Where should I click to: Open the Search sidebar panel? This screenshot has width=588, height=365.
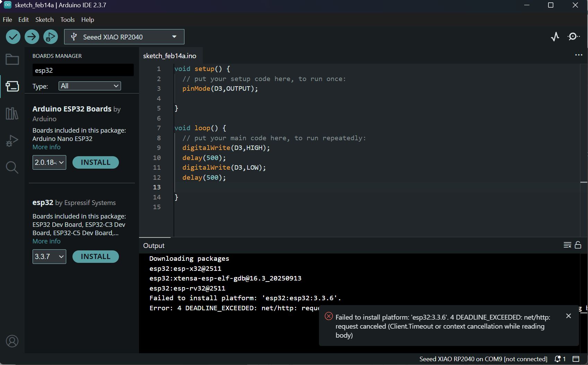(12, 168)
